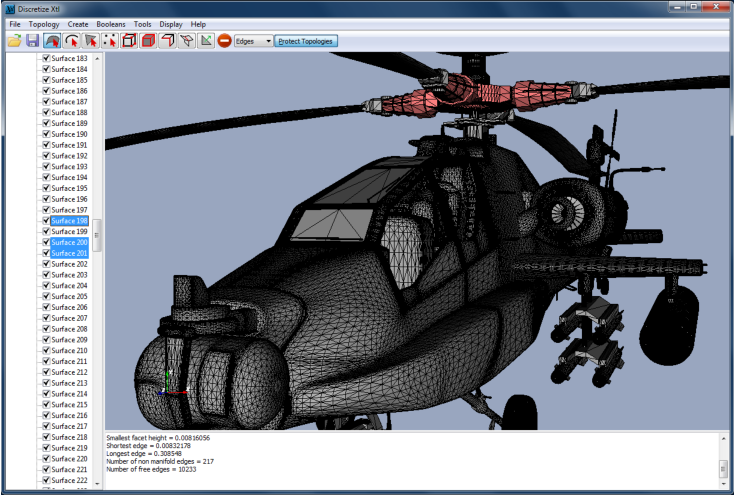Open the Edges dropdown in toolbar
The height and width of the screenshot is (495, 735).
253,41
